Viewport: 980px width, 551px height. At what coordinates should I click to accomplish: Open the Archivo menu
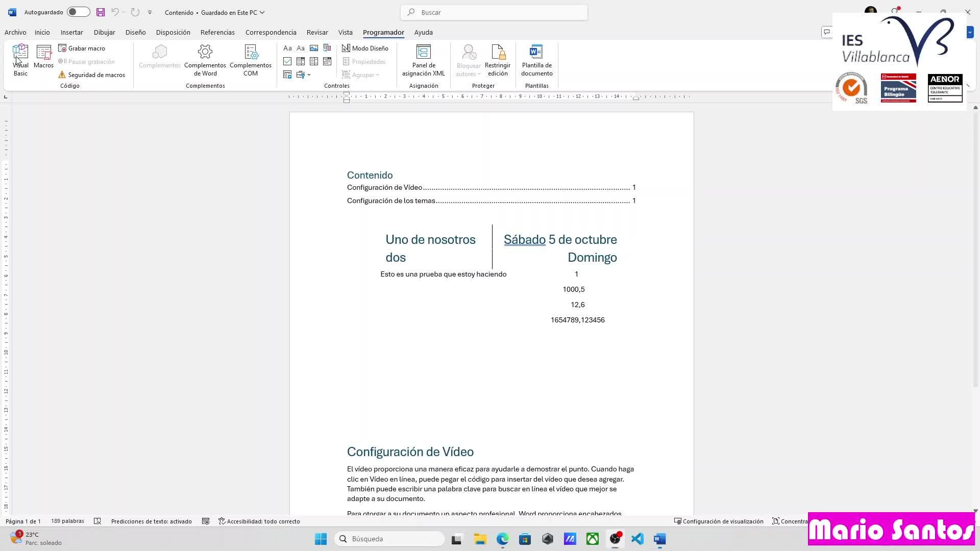[x=15, y=32]
